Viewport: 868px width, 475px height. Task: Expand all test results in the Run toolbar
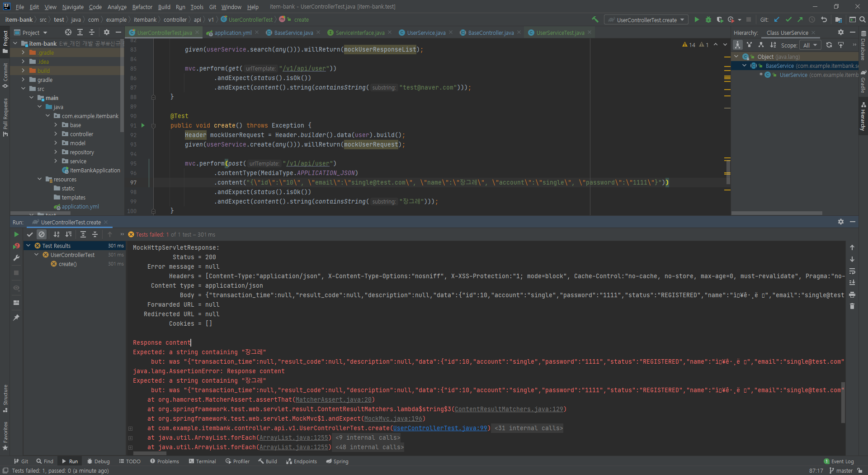tap(83, 234)
